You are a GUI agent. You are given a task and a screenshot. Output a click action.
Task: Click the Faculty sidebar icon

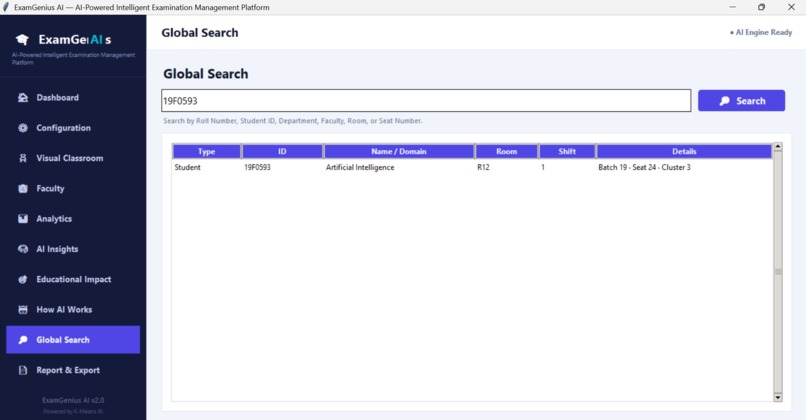point(23,189)
